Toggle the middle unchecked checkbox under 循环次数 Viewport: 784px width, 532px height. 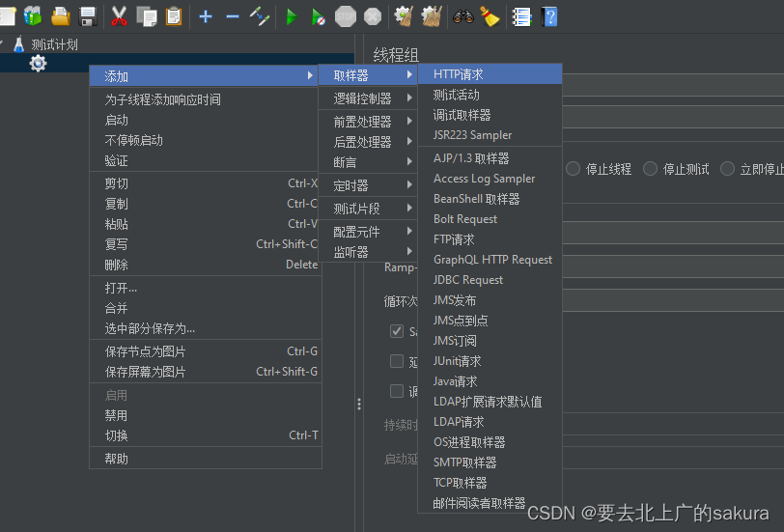pyautogui.click(x=397, y=361)
